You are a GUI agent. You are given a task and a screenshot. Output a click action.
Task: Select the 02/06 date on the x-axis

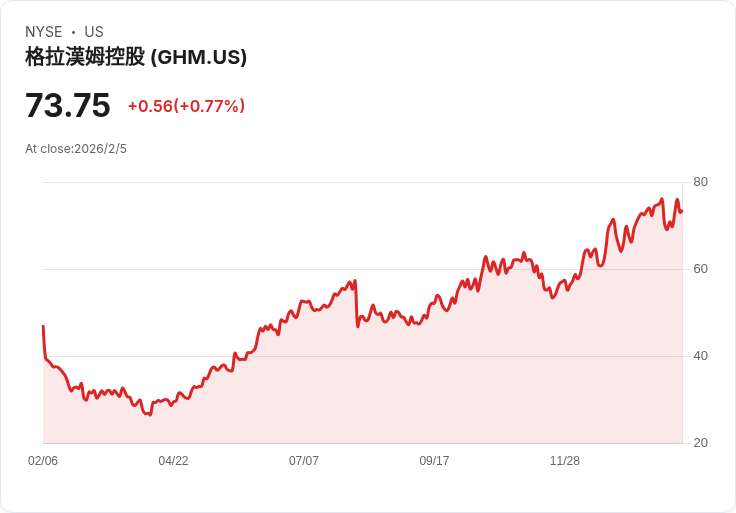pos(43,461)
